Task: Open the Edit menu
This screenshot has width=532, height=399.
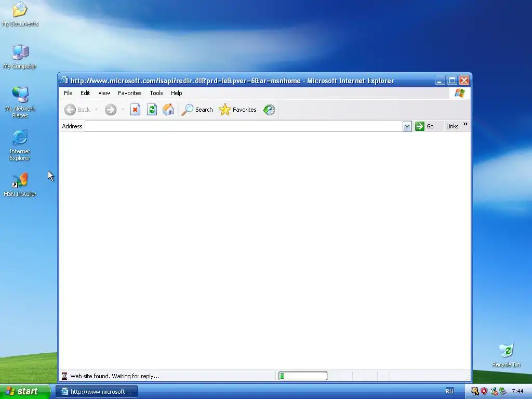Action: tap(85, 93)
